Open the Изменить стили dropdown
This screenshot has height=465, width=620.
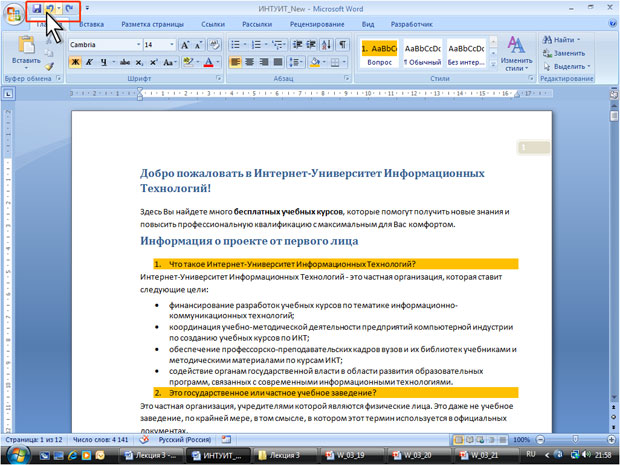[x=516, y=54]
